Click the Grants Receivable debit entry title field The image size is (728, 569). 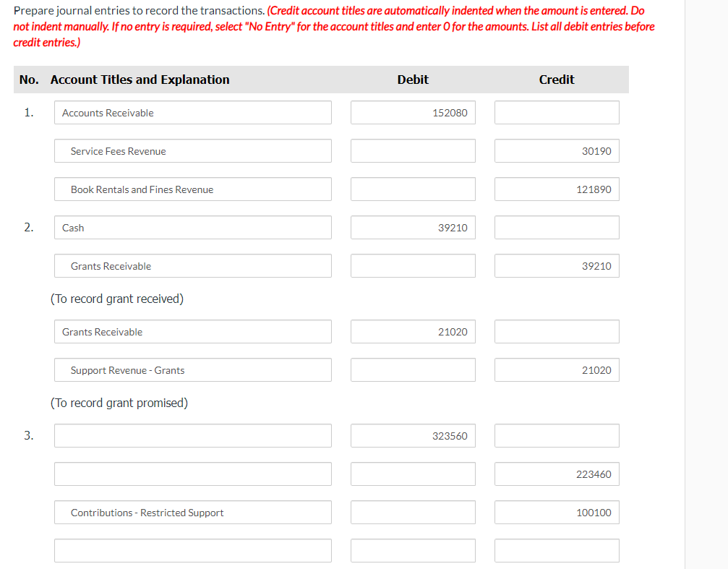(192, 331)
